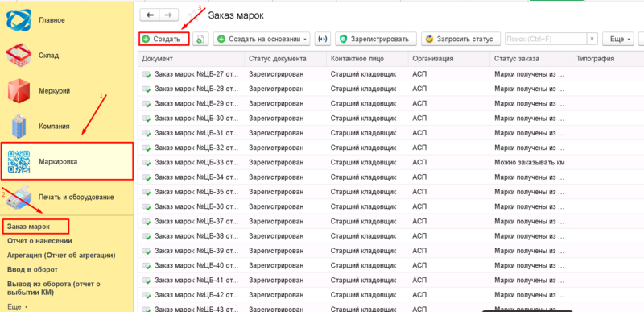The height and width of the screenshot is (312, 644).
Task: Open Ввод в оборот menu item
Action: (32, 269)
